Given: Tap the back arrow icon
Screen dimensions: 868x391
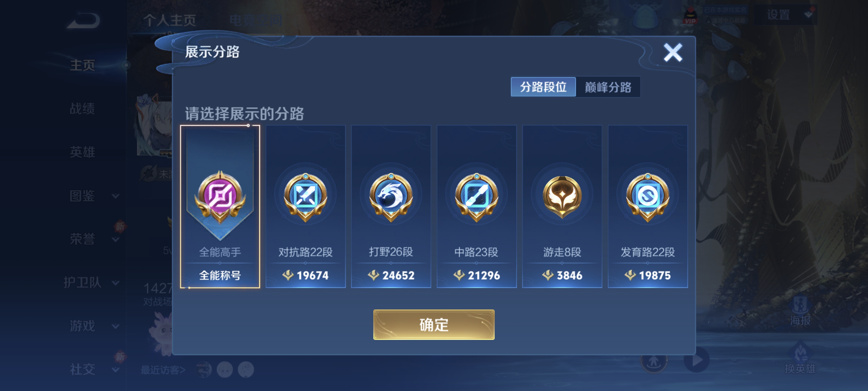Looking at the screenshot, I should [x=83, y=21].
